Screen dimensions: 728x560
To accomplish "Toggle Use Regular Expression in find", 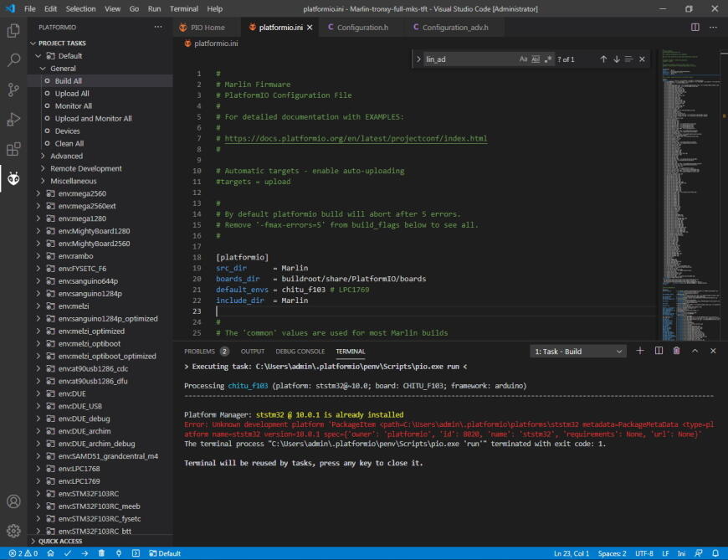I will click(x=548, y=59).
